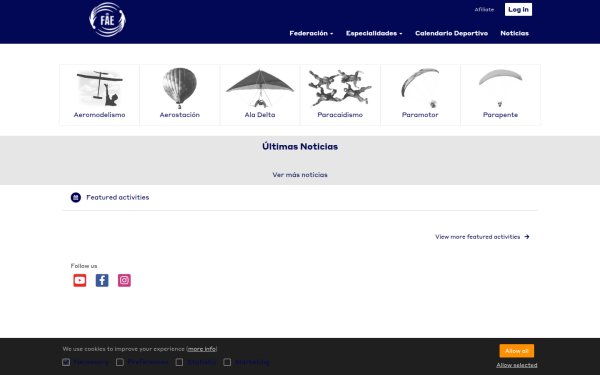Go to Calendario Deportivo

pos(451,33)
